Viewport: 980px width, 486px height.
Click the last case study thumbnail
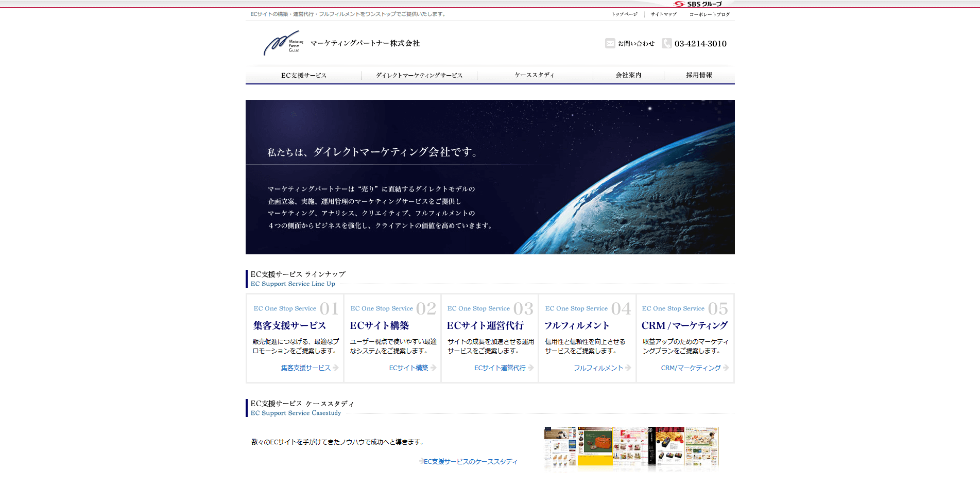[x=701, y=447]
